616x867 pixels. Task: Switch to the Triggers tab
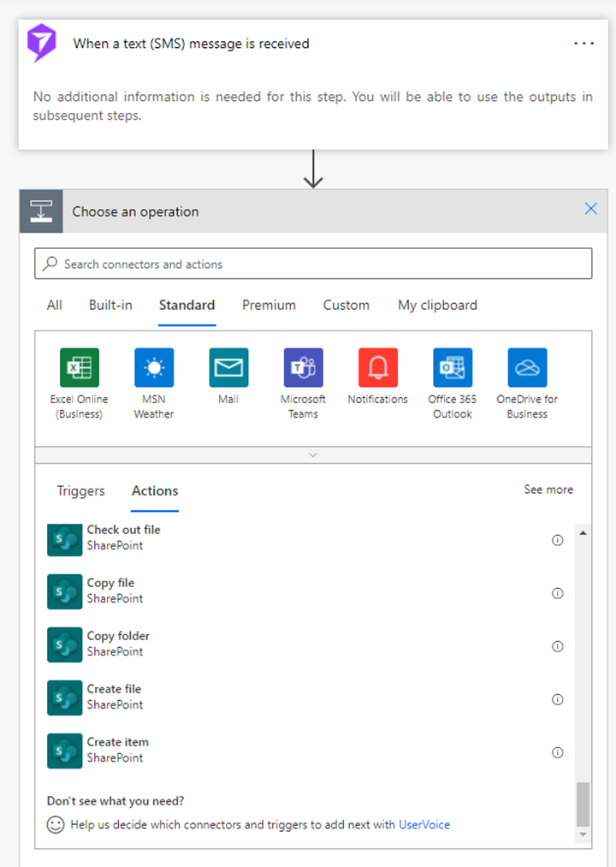point(80,491)
